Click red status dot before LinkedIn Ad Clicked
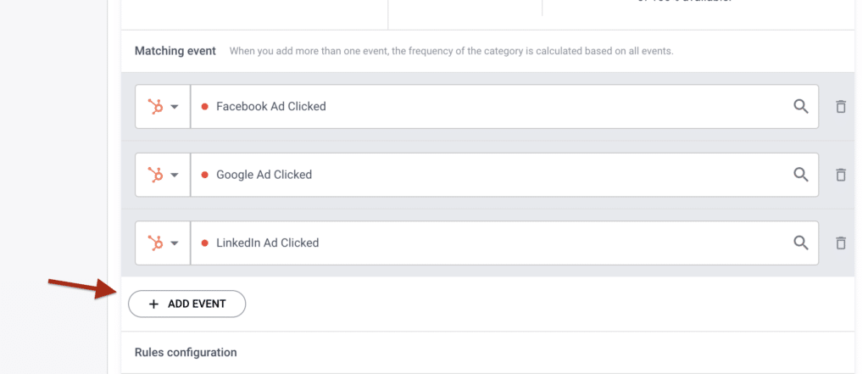868x374 pixels. (x=204, y=243)
